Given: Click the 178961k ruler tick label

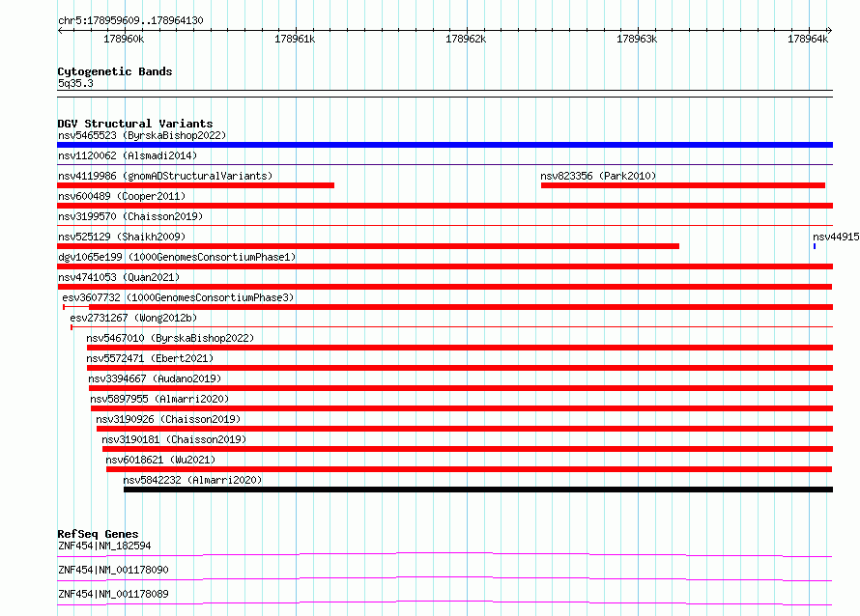Looking at the screenshot, I should (x=295, y=39).
